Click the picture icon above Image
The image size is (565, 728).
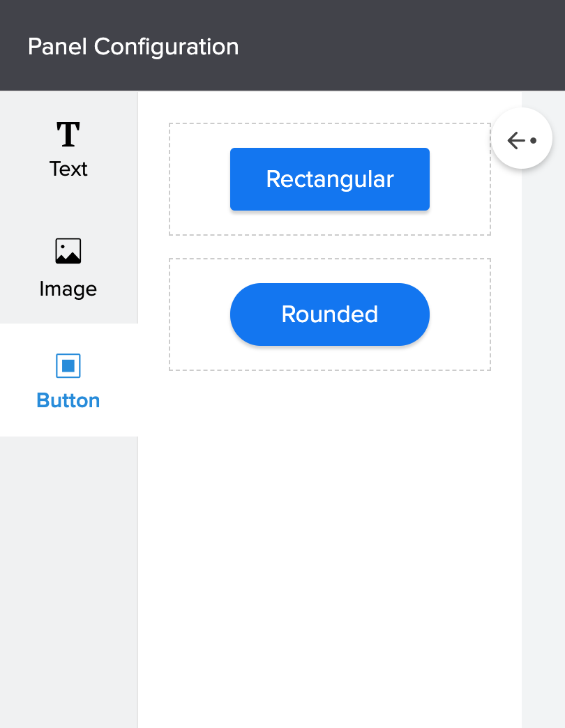click(x=68, y=251)
